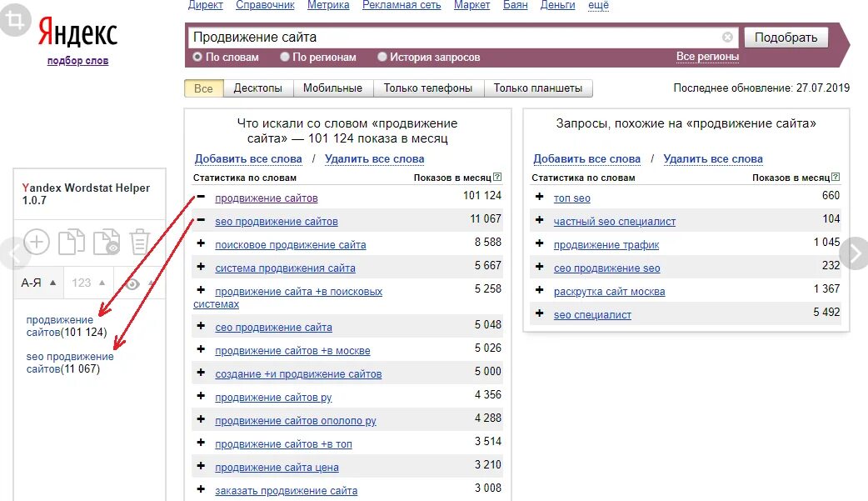Add 'сео продвижение сайта' with its plus icon
868x501 pixels.
coord(201,326)
